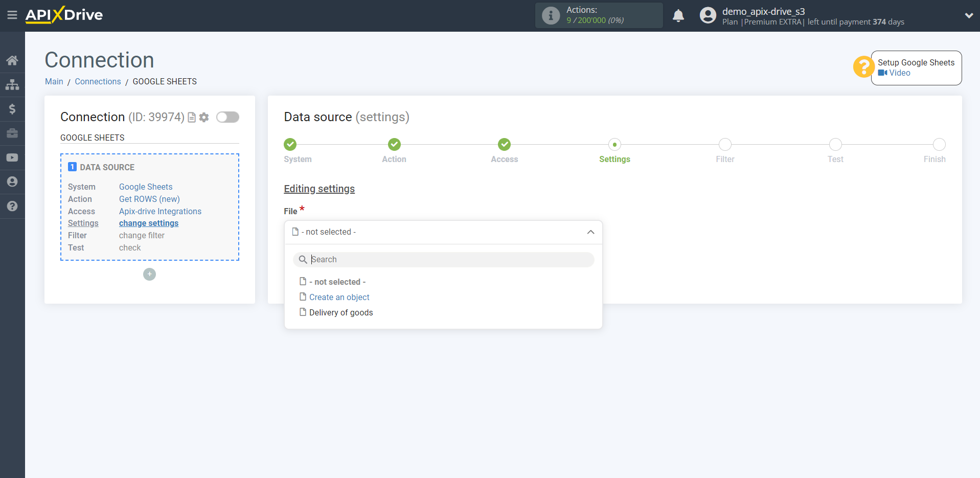Select the Settings step
This screenshot has height=478, width=980.
614,145
